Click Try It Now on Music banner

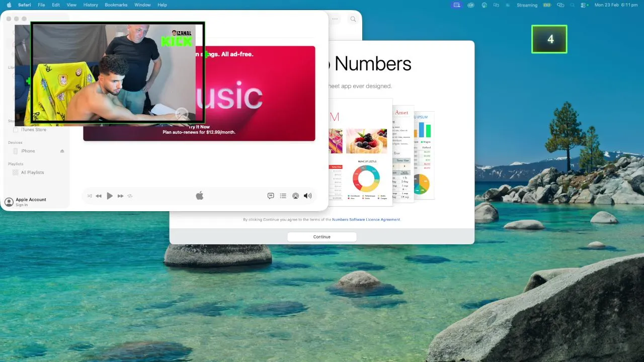click(199, 127)
